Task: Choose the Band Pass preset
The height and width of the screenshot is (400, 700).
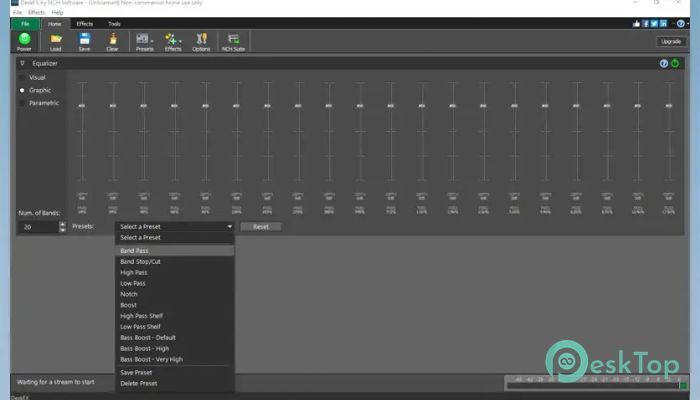Action: pos(175,250)
